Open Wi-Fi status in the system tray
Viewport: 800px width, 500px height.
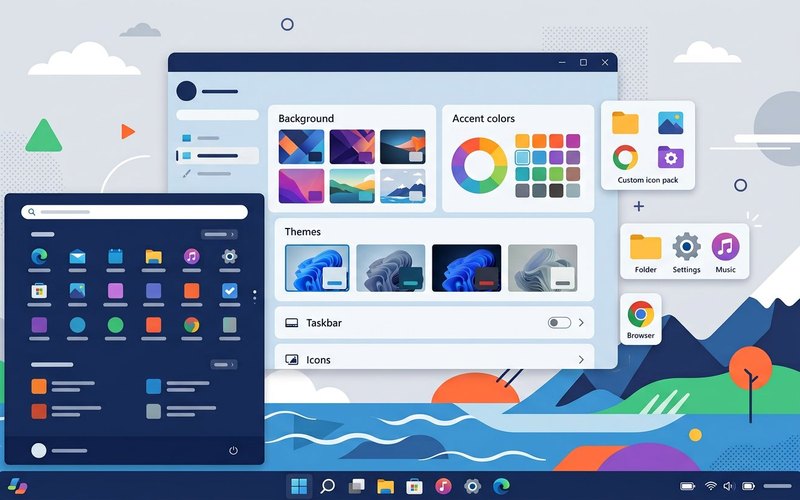[x=710, y=486]
